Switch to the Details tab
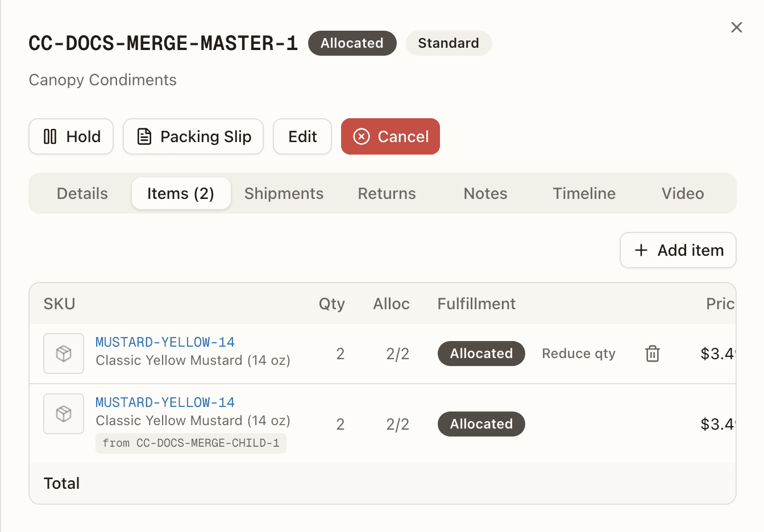Image resolution: width=764 pixels, height=532 pixels. (82, 193)
